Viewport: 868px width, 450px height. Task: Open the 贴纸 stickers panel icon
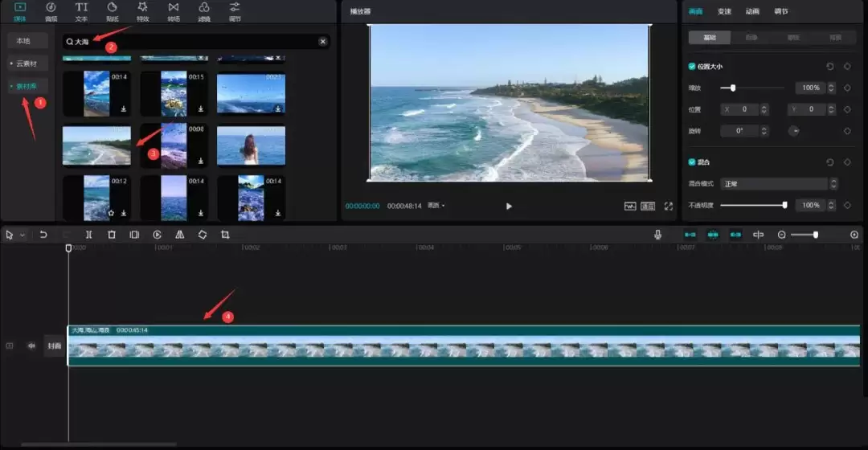coord(112,10)
